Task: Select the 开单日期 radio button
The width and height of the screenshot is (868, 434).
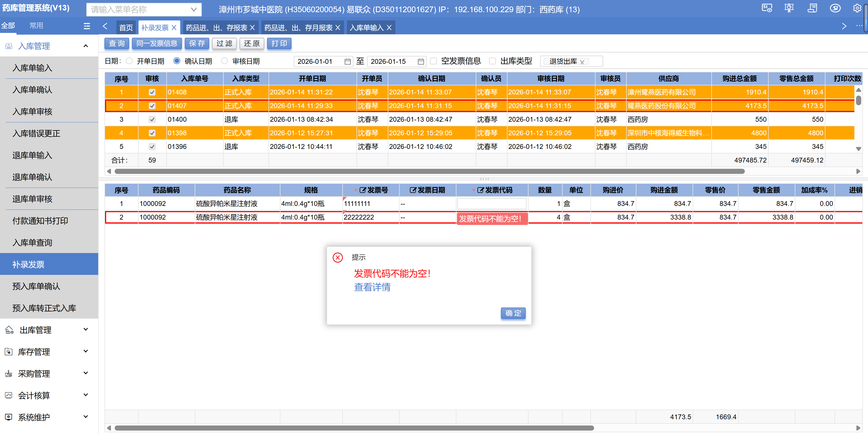Action: point(129,61)
